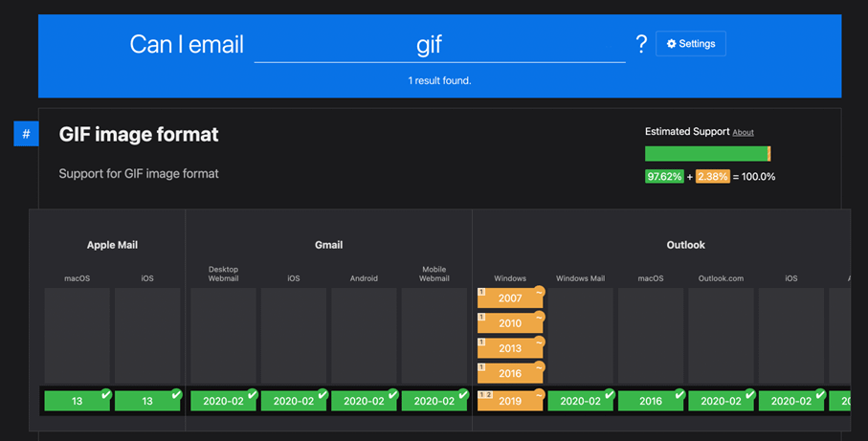Click the Apple Mail client heading
Viewport: 868px width, 441px height.
tap(112, 245)
